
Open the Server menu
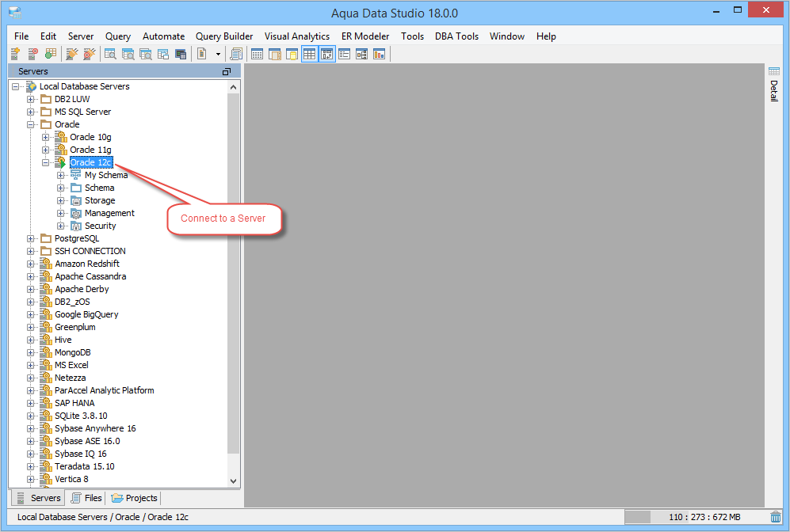(81, 36)
